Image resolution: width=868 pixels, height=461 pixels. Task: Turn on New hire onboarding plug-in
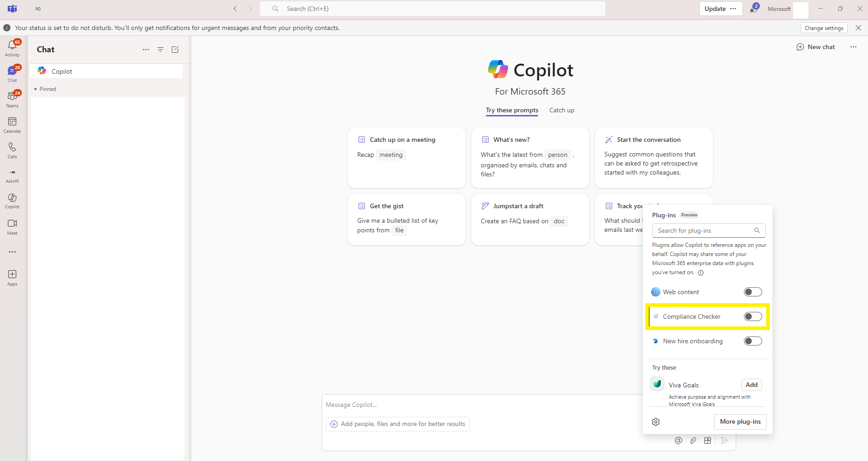753,341
